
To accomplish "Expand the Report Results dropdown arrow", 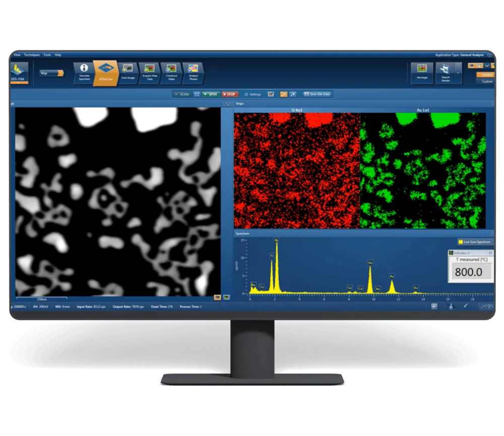I will click(x=458, y=73).
